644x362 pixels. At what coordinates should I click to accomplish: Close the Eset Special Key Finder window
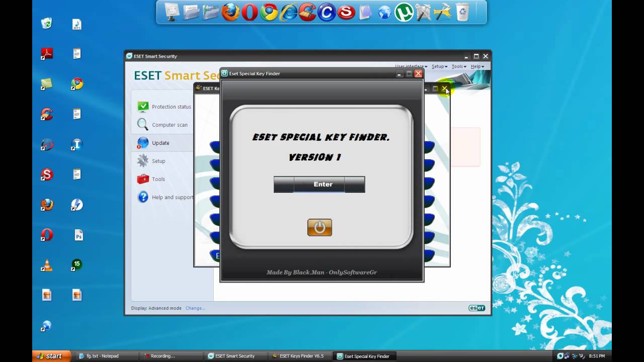pyautogui.click(x=418, y=73)
